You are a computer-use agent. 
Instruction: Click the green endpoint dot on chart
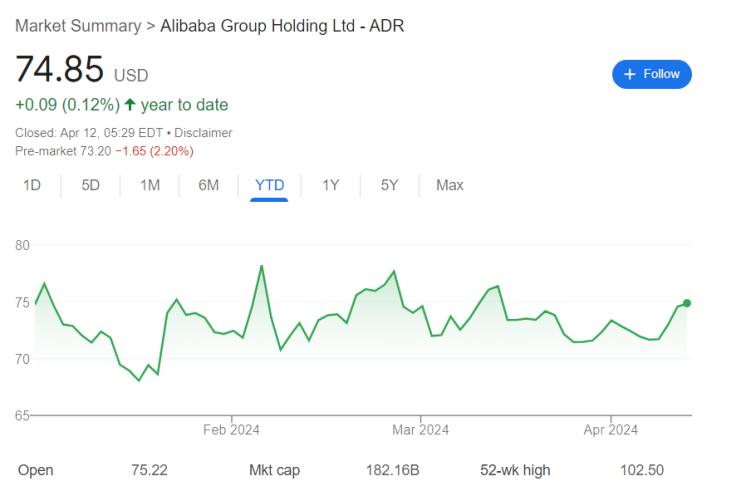coord(687,303)
